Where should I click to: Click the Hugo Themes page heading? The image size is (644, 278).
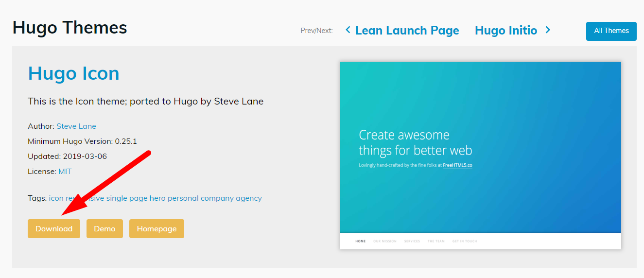coord(70,28)
